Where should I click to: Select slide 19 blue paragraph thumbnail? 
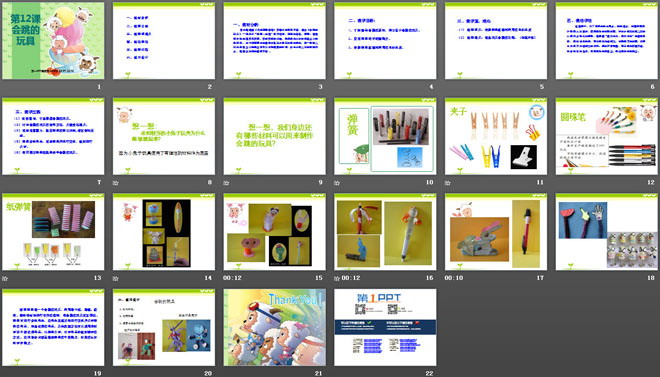[53, 327]
